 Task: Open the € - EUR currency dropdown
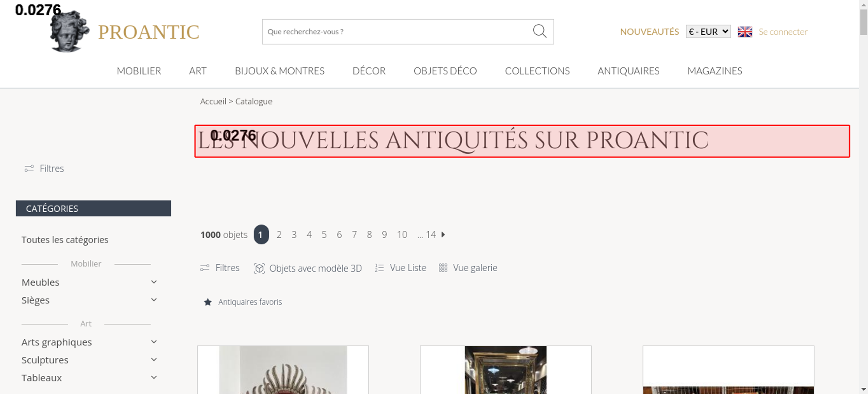[x=708, y=32]
